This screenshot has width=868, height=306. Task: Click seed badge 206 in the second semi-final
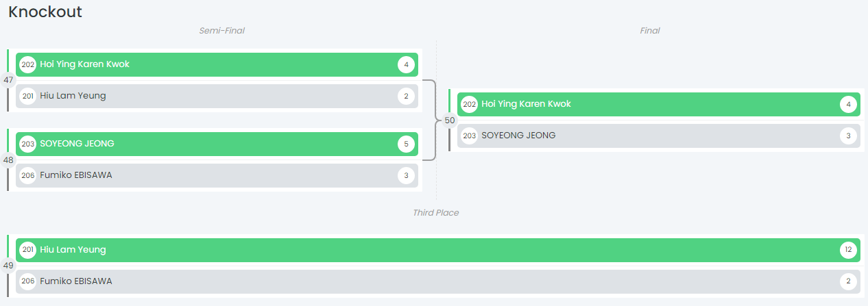[28, 176]
